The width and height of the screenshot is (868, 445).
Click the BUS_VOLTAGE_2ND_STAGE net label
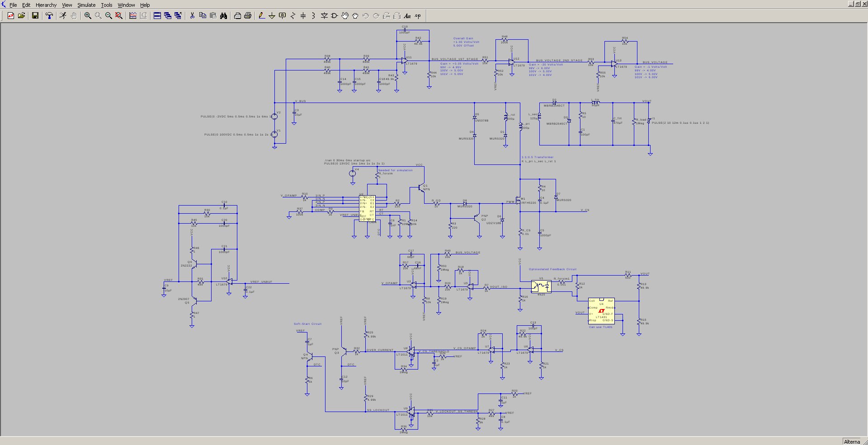pyautogui.click(x=559, y=61)
